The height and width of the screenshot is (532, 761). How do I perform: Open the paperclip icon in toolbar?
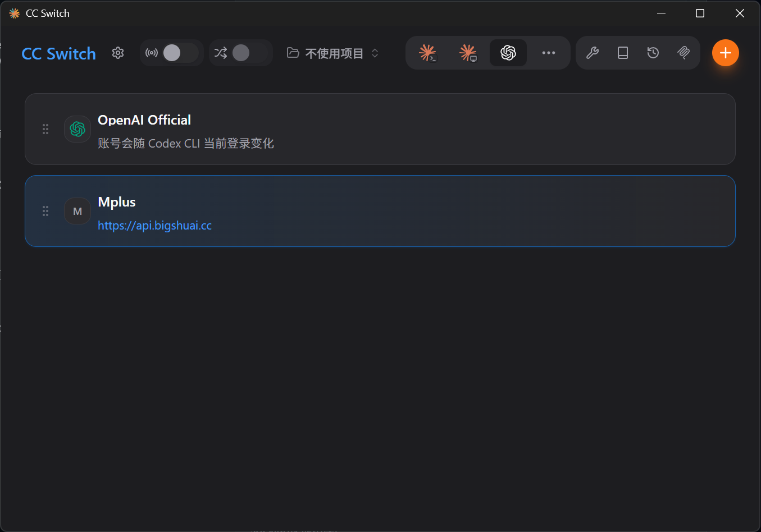(683, 53)
